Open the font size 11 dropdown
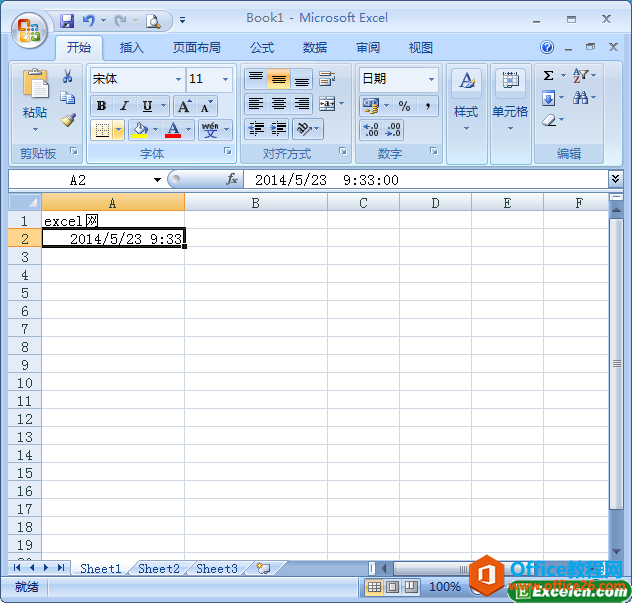 click(225, 79)
